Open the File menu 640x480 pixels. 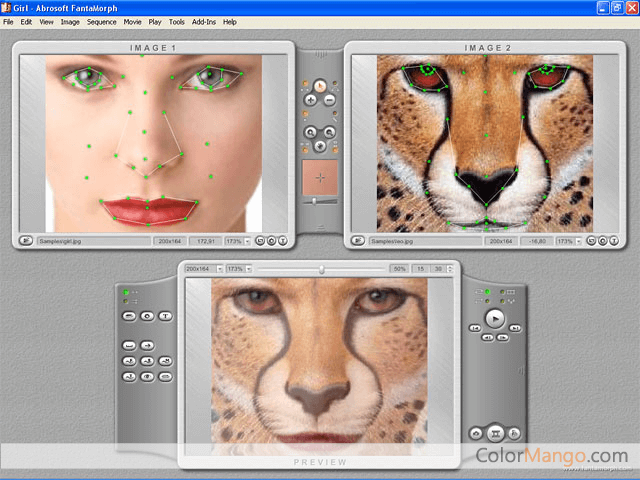tap(8, 22)
